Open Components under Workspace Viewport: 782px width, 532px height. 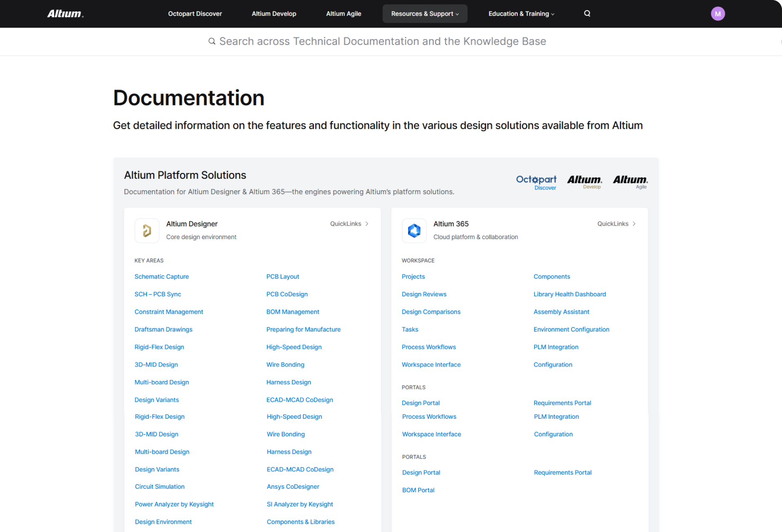click(x=551, y=277)
